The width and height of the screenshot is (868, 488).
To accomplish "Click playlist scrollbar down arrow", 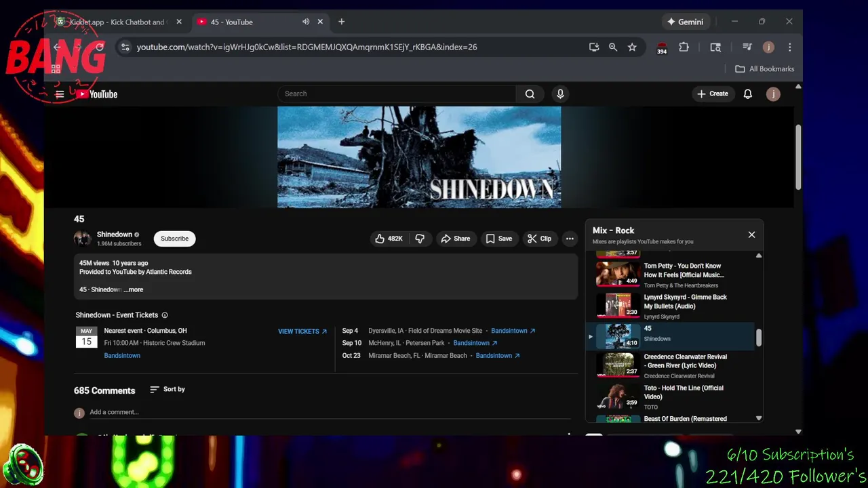I will point(759,418).
